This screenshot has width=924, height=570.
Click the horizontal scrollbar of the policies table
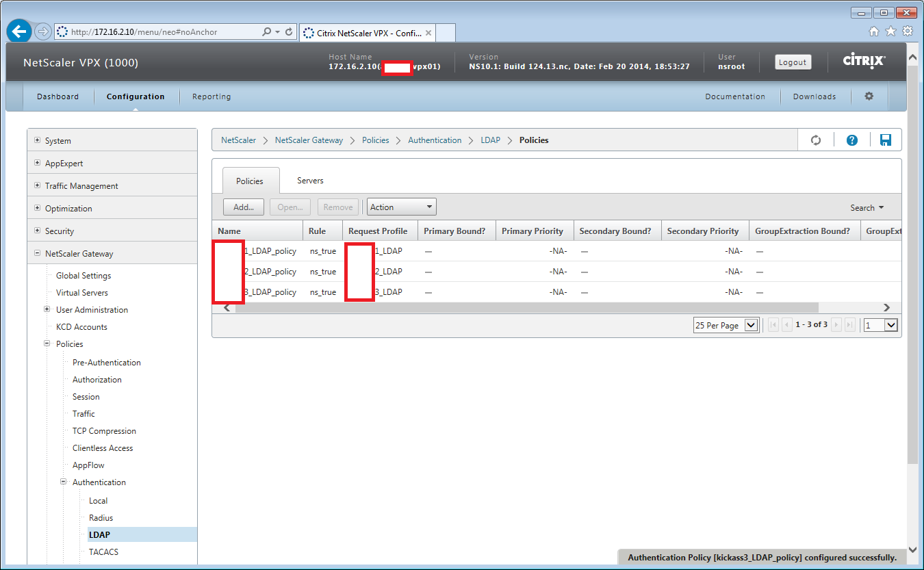527,308
